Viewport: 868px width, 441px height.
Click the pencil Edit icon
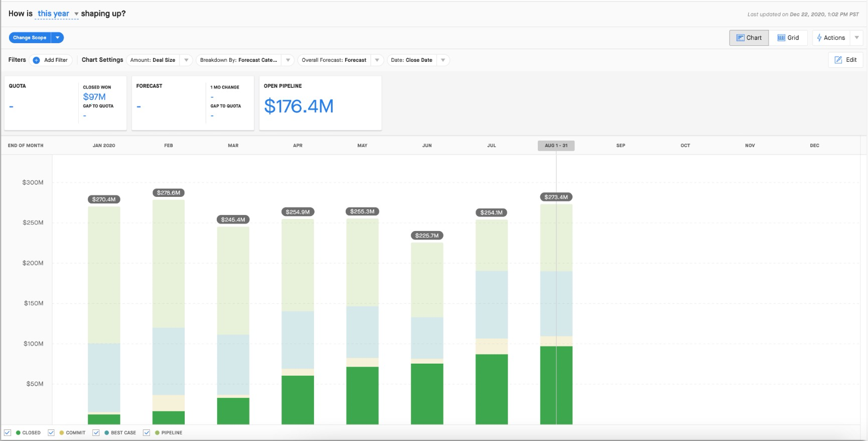pyautogui.click(x=838, y=60)
